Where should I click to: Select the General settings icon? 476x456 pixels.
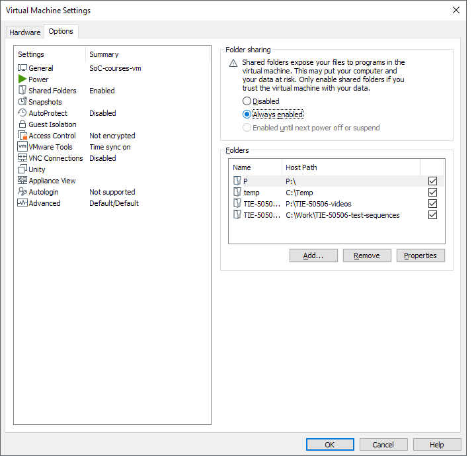[22, 68]
